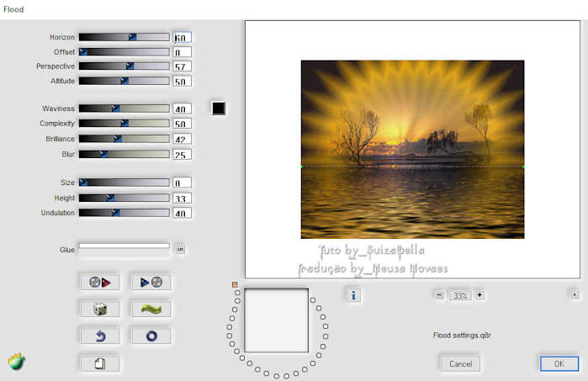
Task: Click the green horizon line in the preview
Action: pyautogui.click(x=412, y=167)
